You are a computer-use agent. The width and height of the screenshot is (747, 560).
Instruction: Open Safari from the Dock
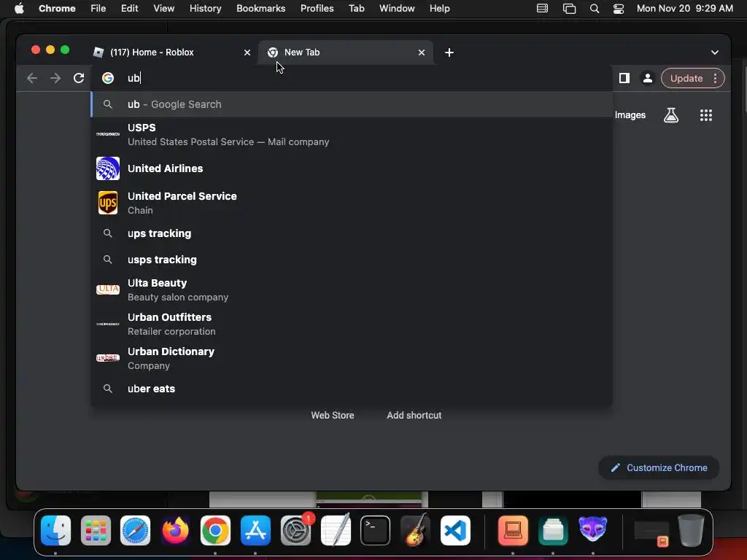coord(135,531)
